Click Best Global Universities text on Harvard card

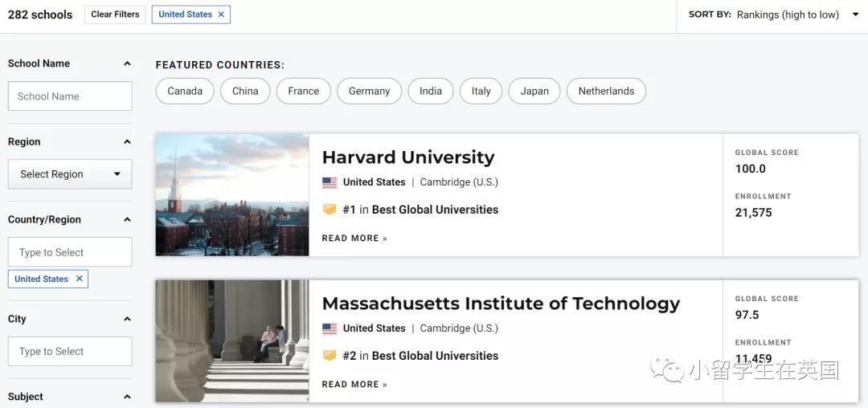[x=435, y=210]
